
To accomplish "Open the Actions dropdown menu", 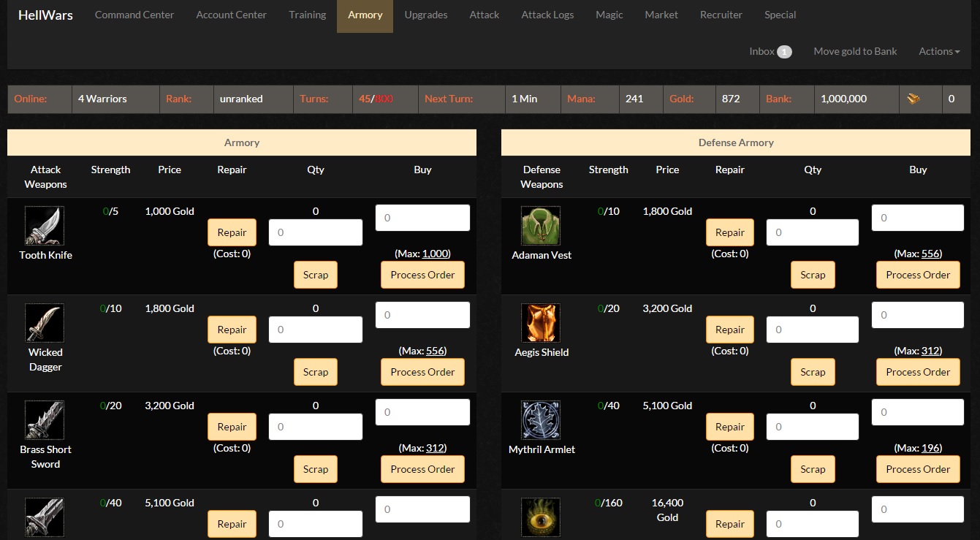I will (939, 51).
